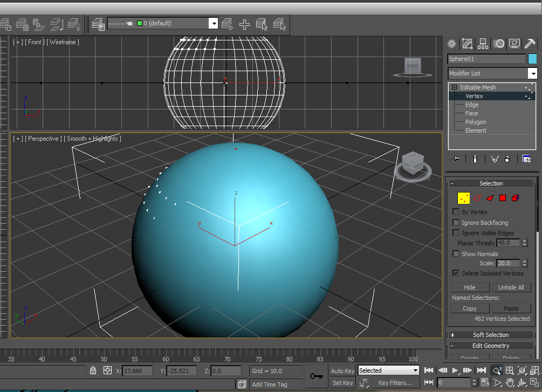The image size is (542, 392).
Task: Select the Element sub-object cube icon
Action: 515,198
